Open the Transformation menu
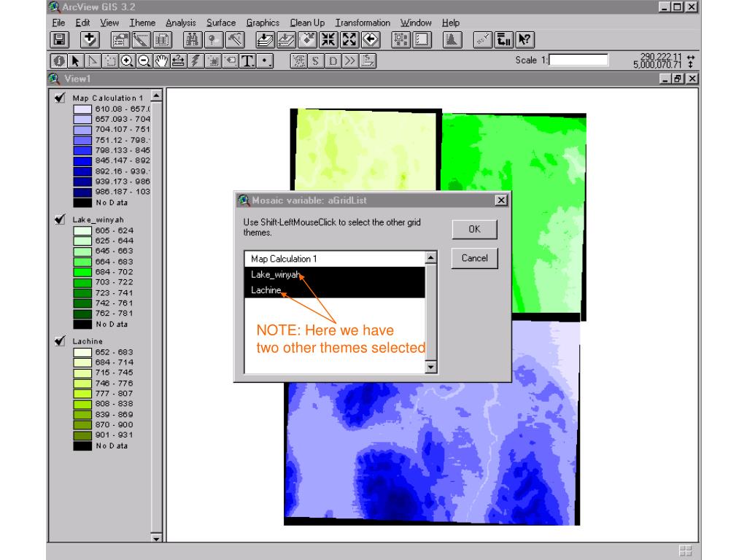747x560 pixels. click(363, 23)
